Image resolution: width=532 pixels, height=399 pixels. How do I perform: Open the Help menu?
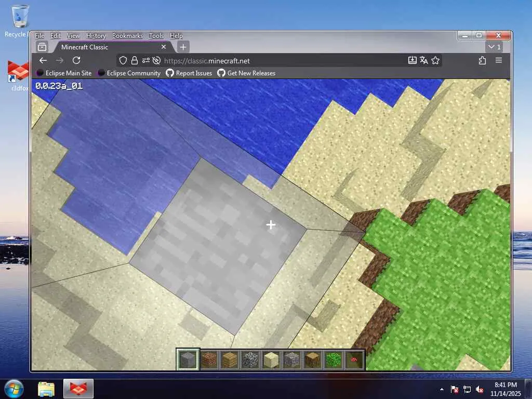[176, 36]
